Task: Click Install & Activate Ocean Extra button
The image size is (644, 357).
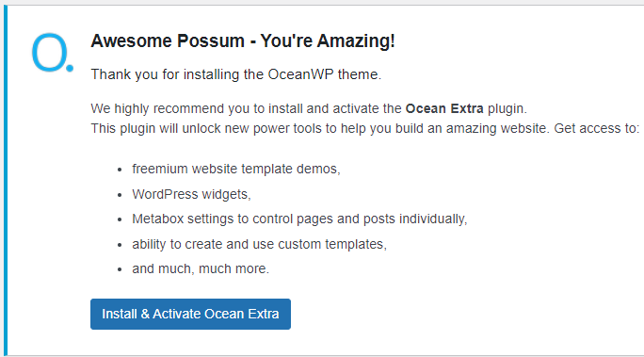Action: (190, 314)
